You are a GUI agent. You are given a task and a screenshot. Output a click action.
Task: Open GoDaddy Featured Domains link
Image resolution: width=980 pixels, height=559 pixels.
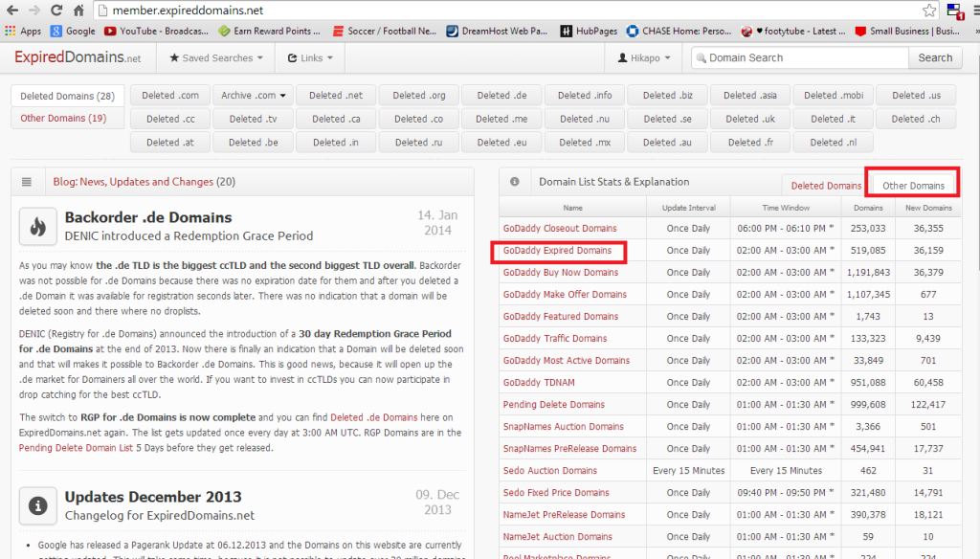click(x=561, y=317)
